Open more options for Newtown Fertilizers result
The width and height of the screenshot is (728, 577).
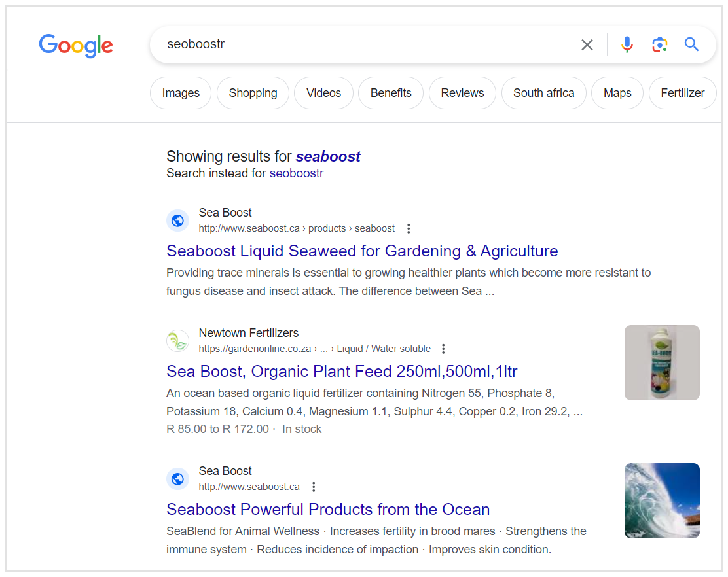coord(443,349)
